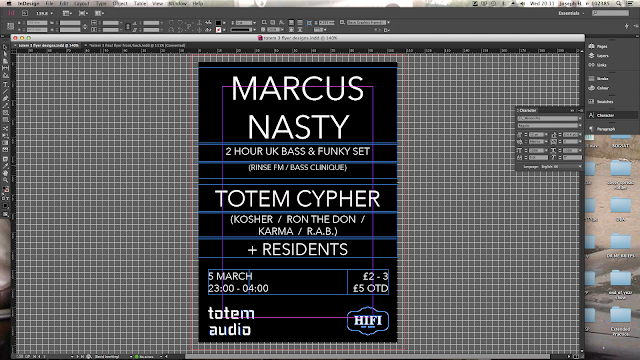Select the Hand tool

tap(5, 173)
